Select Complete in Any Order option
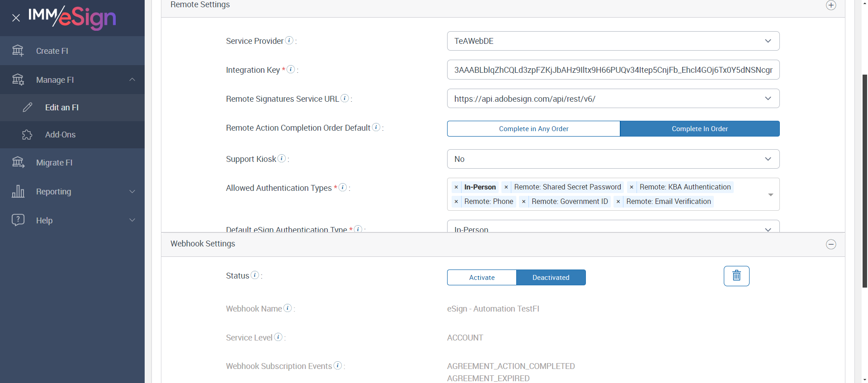 point(533,129)
